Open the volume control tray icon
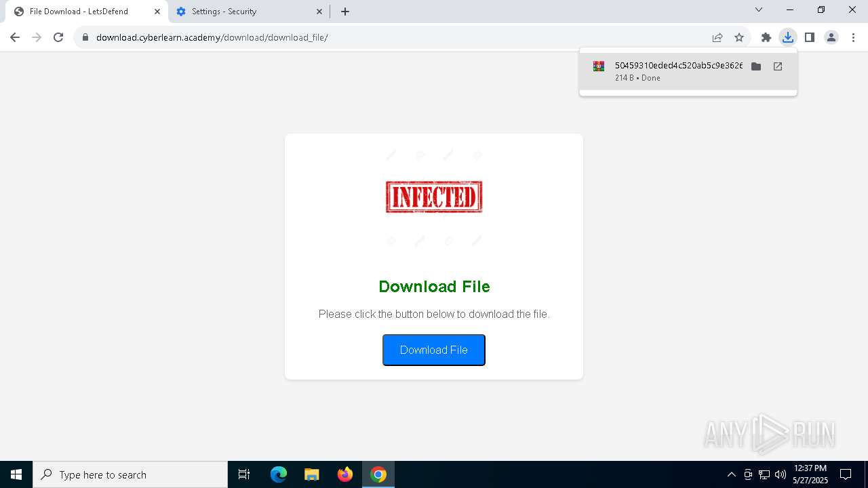 pos(781,474)
